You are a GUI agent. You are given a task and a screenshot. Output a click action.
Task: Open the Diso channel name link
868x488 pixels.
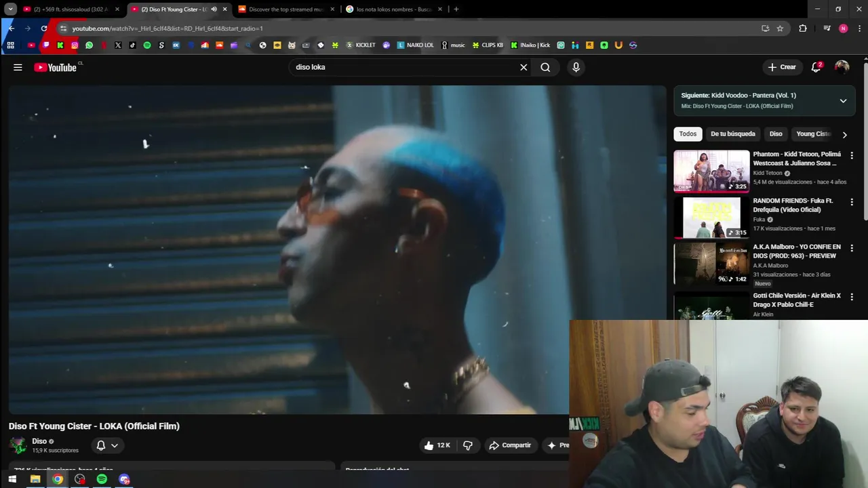tap(39, 441)
